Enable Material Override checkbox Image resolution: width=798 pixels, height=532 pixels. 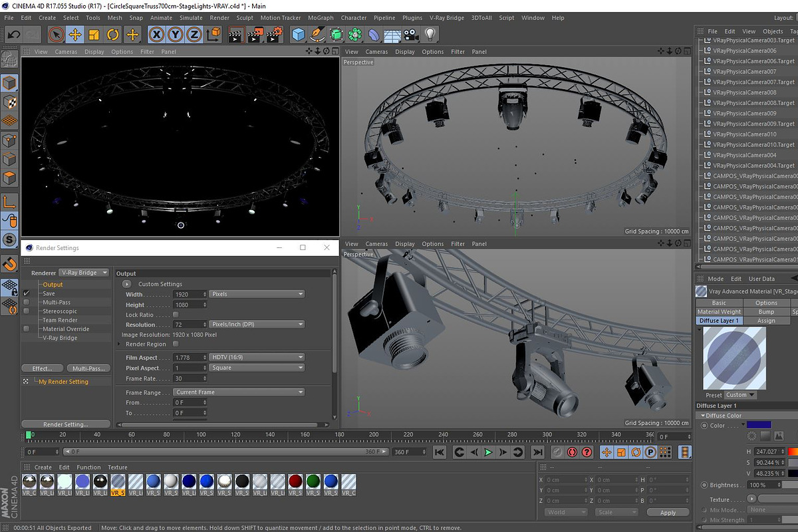tap(27, 329)
